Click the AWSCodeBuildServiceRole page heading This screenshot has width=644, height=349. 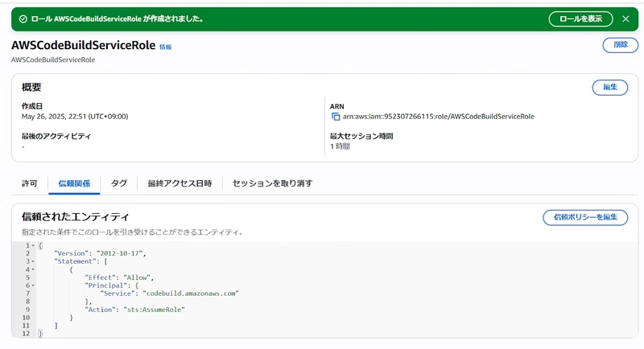(84, 45)
